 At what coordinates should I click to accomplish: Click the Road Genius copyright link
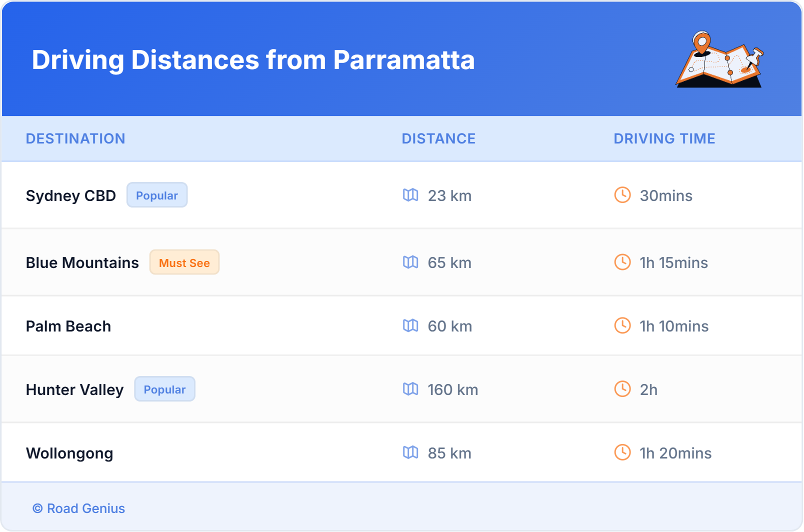coord(78,508)
